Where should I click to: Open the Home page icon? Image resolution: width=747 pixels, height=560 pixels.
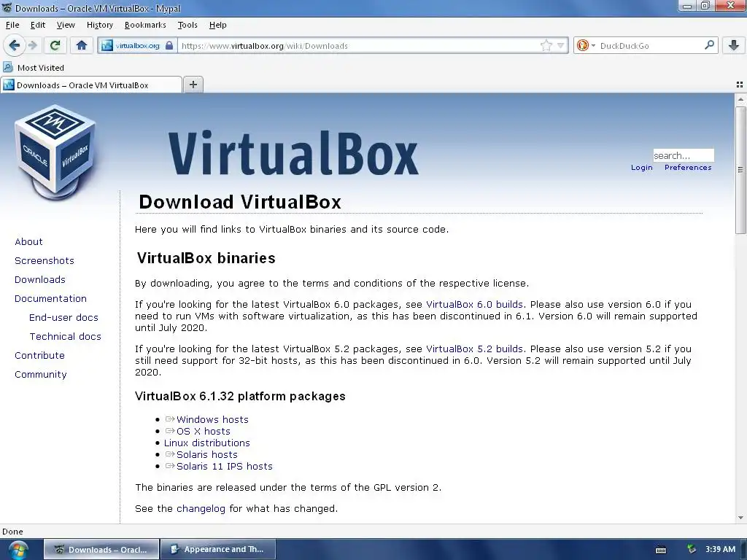coord(82,45)
